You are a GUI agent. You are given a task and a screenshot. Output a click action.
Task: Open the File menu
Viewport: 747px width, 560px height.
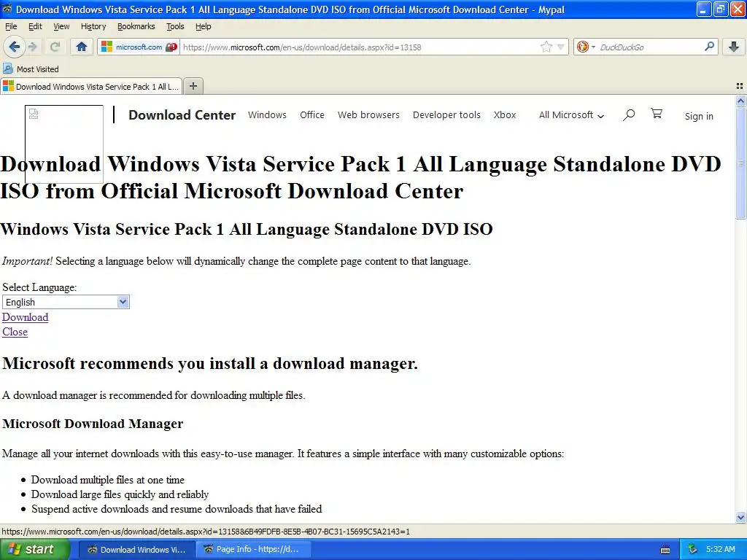[x=10, y=26]
